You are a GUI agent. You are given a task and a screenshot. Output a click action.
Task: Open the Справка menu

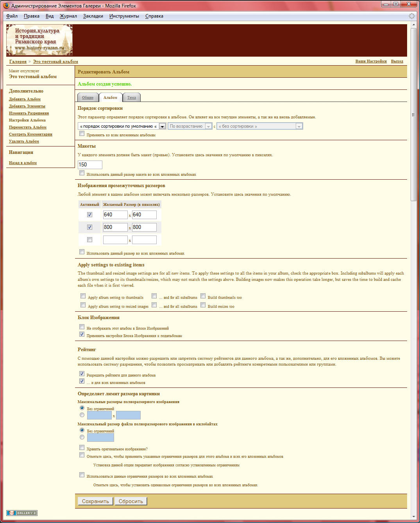[x=154, y=16]
